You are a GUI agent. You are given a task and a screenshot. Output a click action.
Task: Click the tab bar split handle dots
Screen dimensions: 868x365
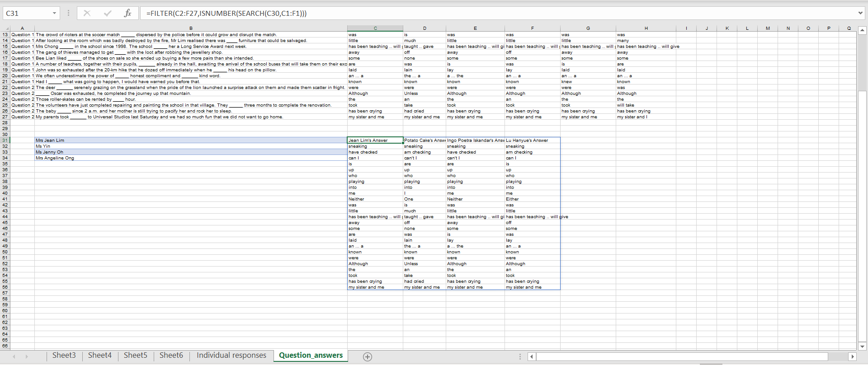520,356
